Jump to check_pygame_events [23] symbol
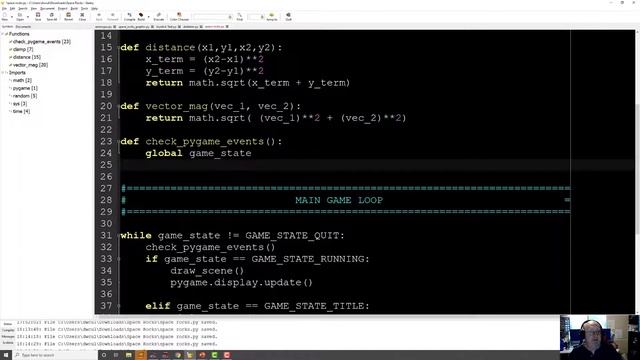Image resolution: width=640 pixels, height=360 pixels. click(42, 42)
